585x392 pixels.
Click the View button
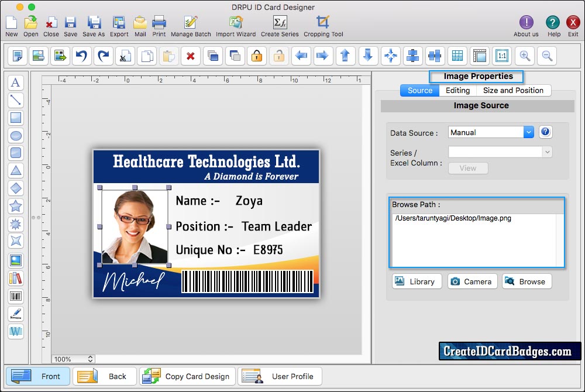pos(468,169)
